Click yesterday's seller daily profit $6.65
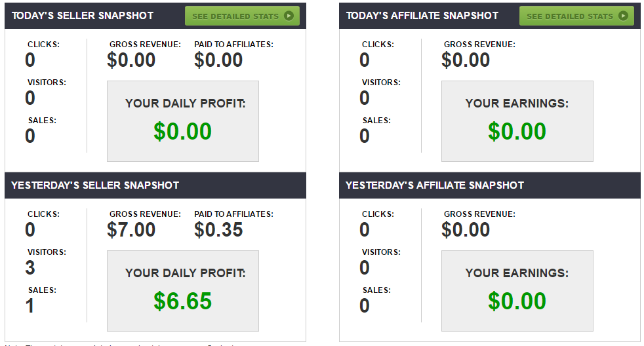 click(x=183, y=301)
